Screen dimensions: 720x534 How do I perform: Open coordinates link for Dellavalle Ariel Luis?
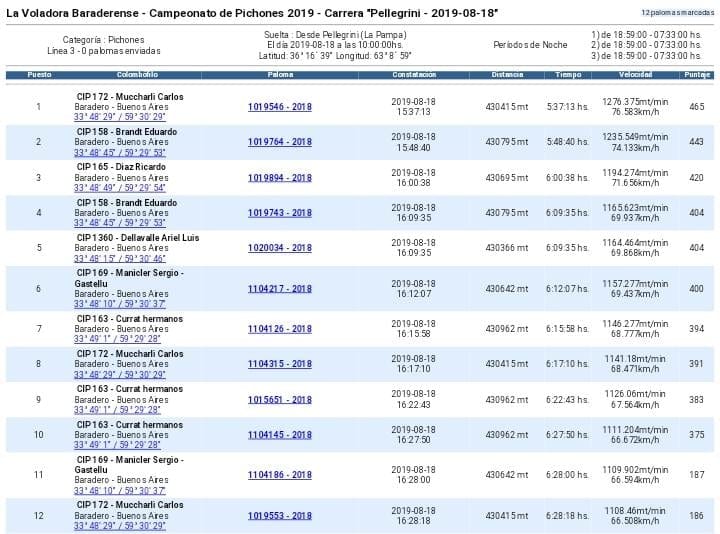[x=119, y=259]
